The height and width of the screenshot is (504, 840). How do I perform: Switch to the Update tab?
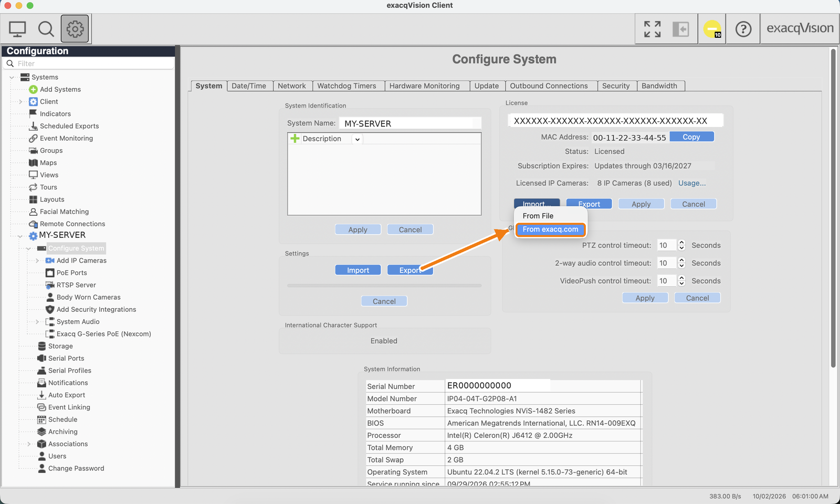487,86
